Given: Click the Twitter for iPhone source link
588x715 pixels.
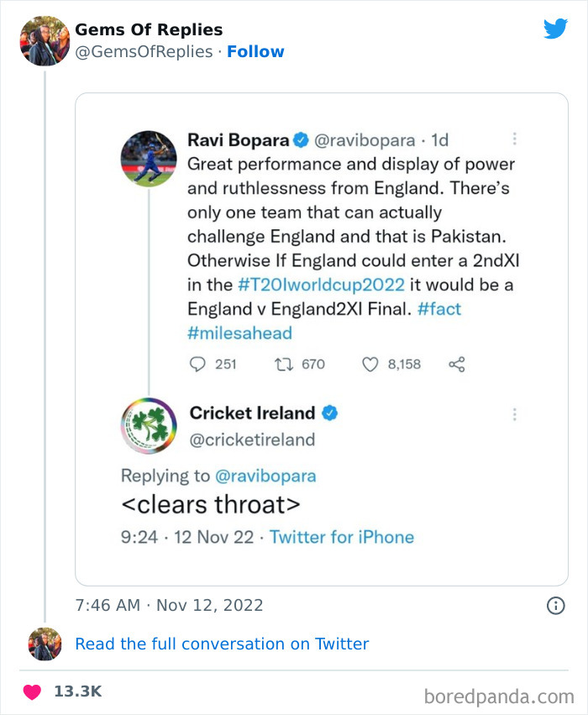Looking at the screenshot, I should [x=340, y=536].
